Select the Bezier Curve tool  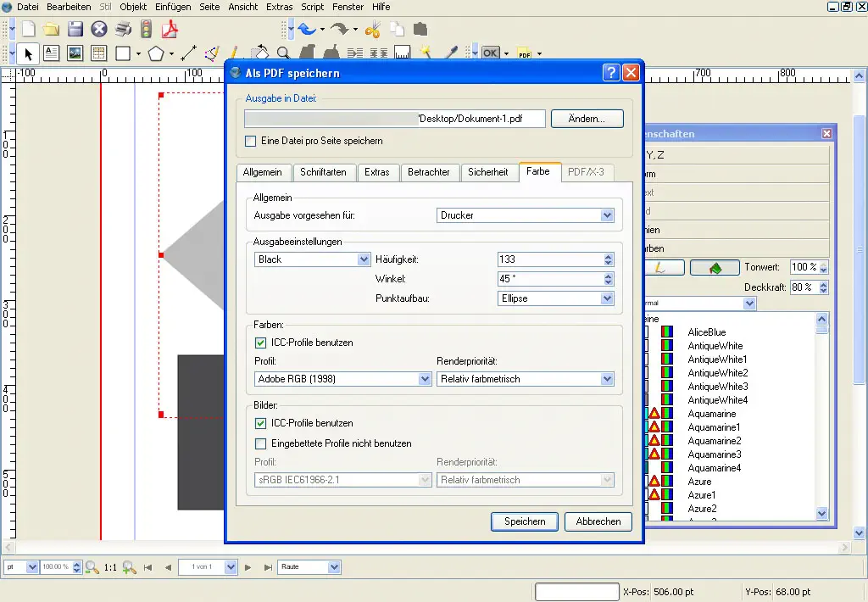(x=211, y=53)
